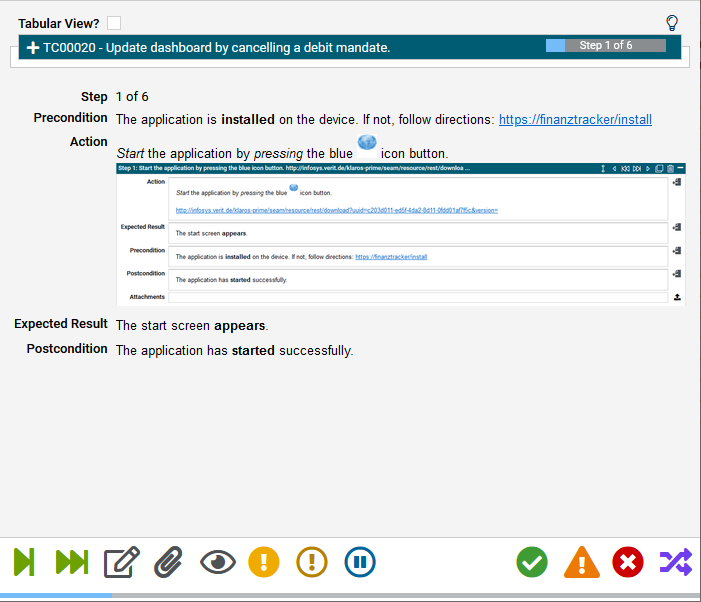Viewport: 701px width, 602px height.
Task: Click the Action sentence about the blue icon button
Action: (x=282, y=153)
